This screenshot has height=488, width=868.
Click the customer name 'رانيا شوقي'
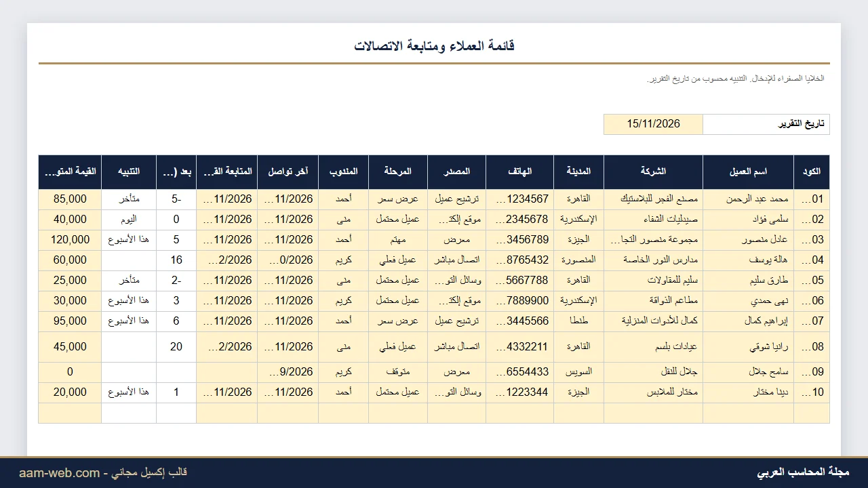coord(768,347)
